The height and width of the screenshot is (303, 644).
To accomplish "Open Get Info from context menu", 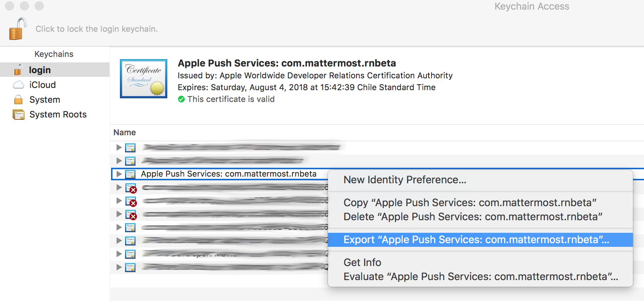I will pos(362,262).
